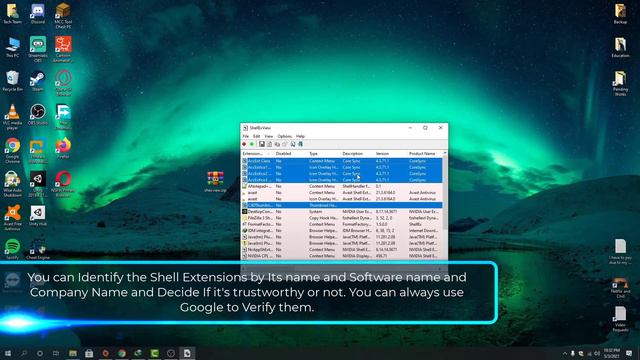
Task: Open the File menu in ShellExView
Action: click(245, 136)
